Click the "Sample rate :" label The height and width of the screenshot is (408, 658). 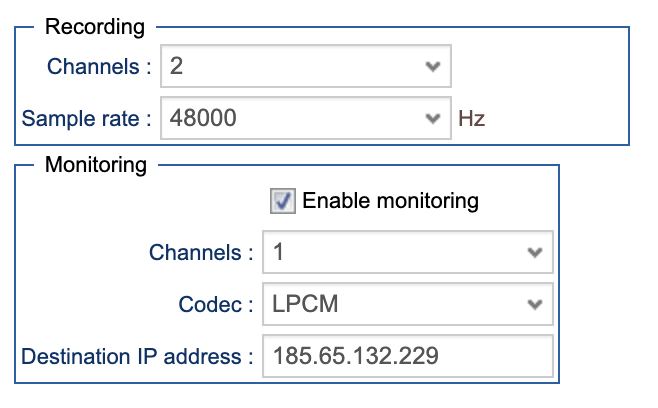pyautogui.click(x=87, y=118)
